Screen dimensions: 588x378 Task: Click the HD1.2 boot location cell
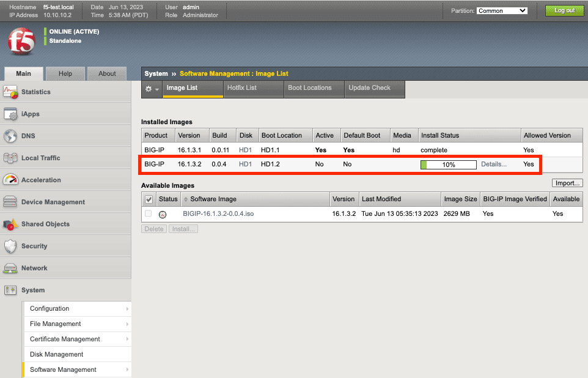(x=270, y=164)
